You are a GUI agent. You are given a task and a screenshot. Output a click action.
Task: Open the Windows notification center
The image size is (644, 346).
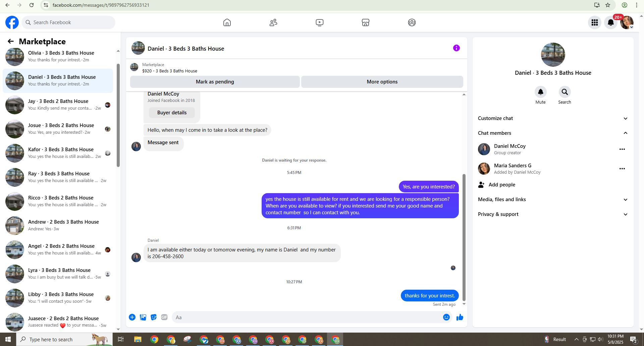coord(634,339)
